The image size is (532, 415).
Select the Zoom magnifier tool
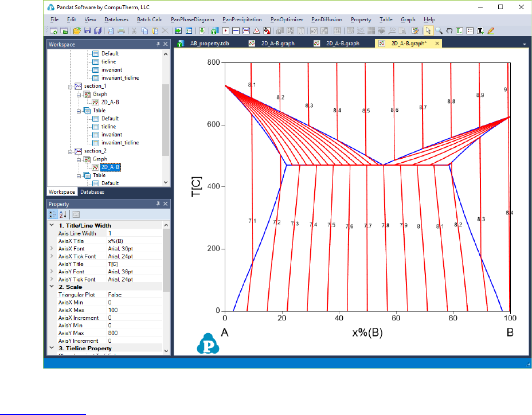tap(439, 31)
